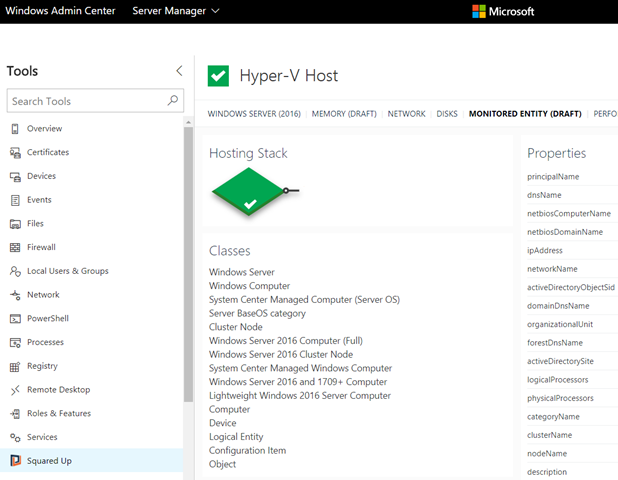The image size is (618, 480).
Task: Open the Events tool
Action: tap(91, 200)
